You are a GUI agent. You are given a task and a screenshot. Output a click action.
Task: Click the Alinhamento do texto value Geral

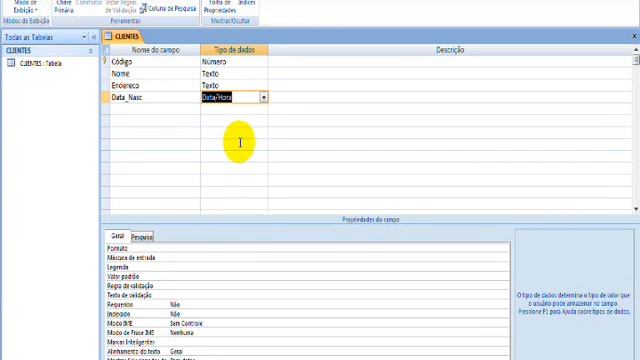click(x=176, y=351)
